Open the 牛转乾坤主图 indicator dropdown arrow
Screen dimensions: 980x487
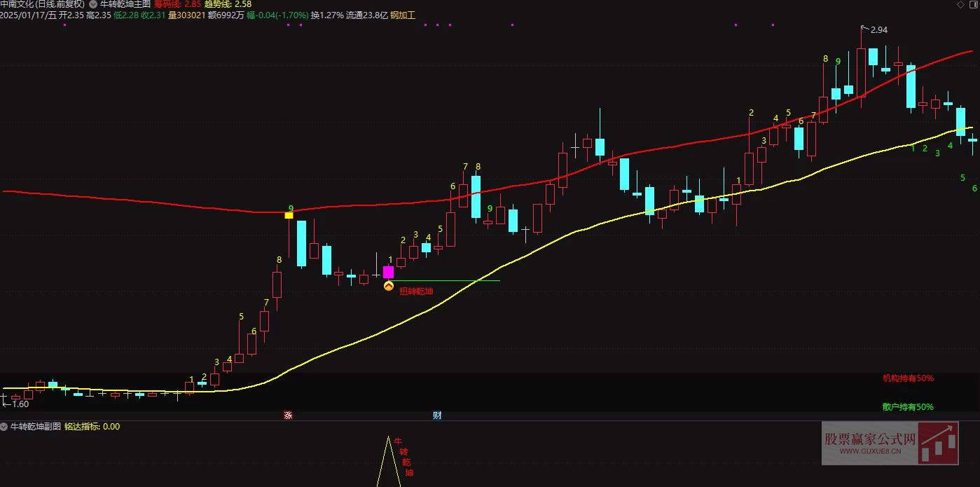[93, 4]
